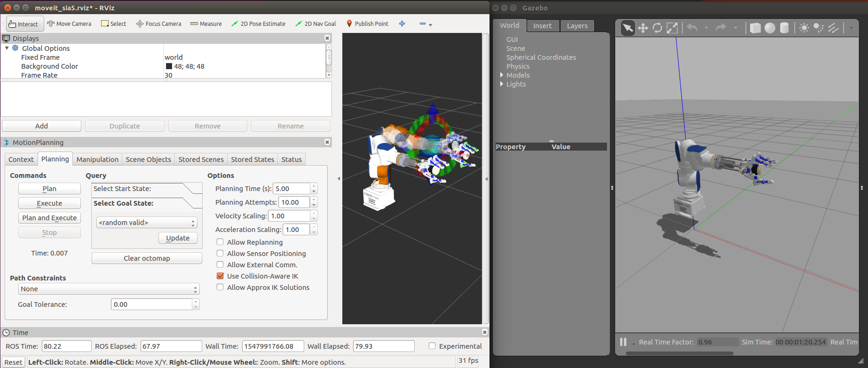Insert a cylinder shape in Gazebo
The width and height of the screenshot is (868, 368).
(784, 28)
